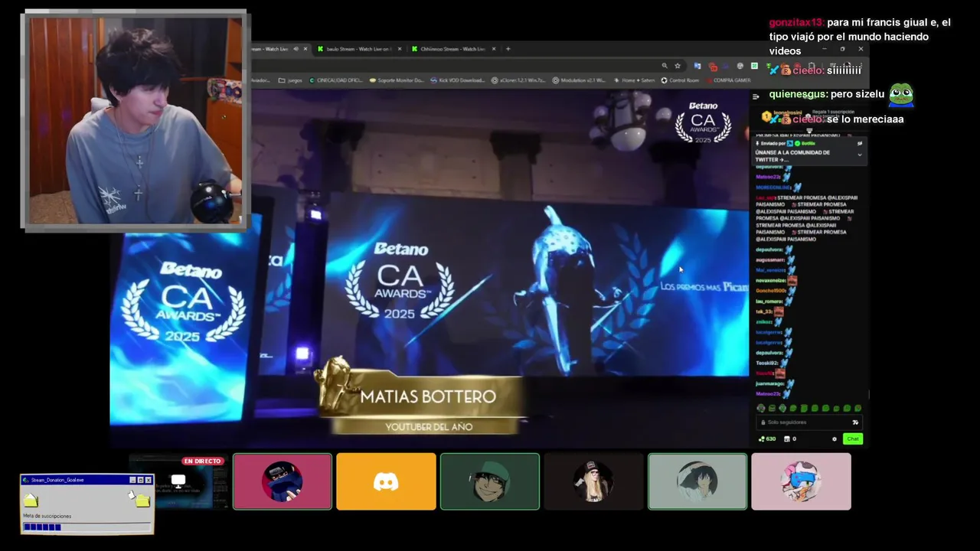
Task: Select the Discord logo orange call tile
Action: coord(386,481)
